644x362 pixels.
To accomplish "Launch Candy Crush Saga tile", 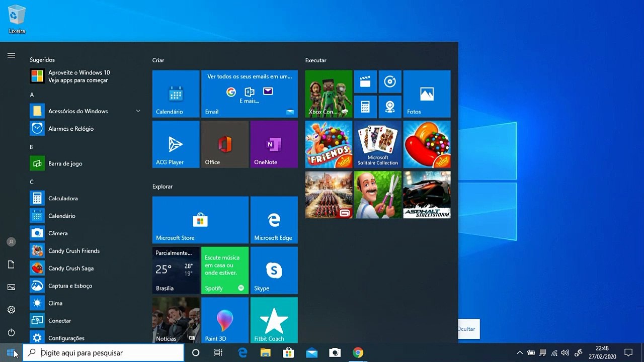I will click(427, 144).
